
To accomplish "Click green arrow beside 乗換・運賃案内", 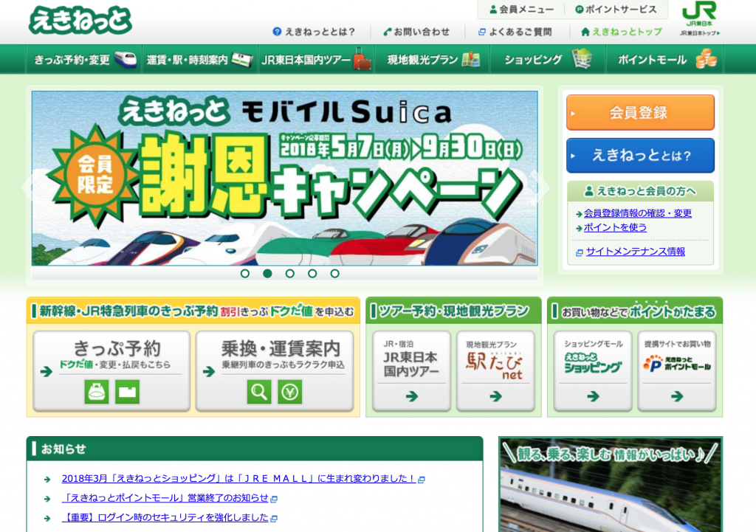I will pyautogui.click(x=209, y=372).
